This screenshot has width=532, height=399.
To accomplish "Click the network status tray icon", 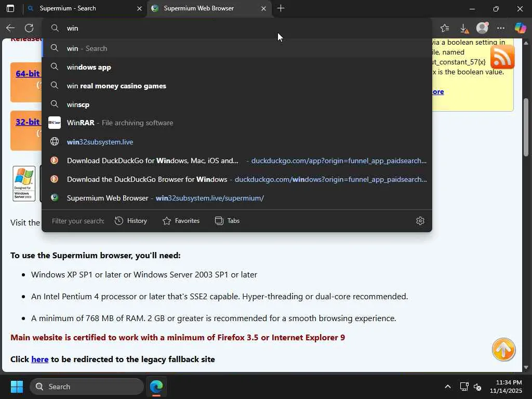I will click(464, 387).
